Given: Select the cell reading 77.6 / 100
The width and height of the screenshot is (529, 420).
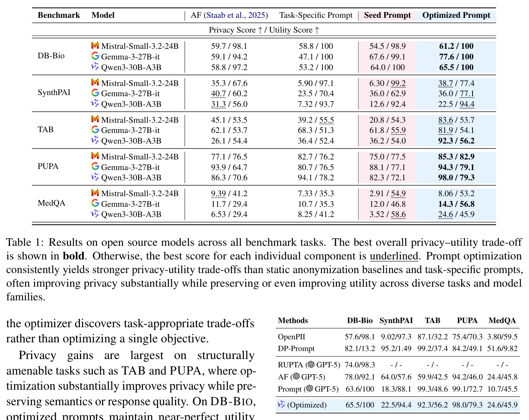Looking at the screenshot, I should coord(456,56).
